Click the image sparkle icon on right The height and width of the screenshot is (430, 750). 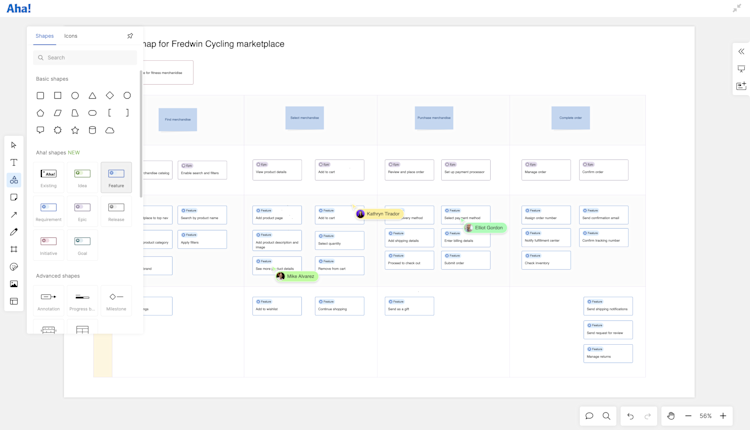pyautogui.click(x=741, y=86)
